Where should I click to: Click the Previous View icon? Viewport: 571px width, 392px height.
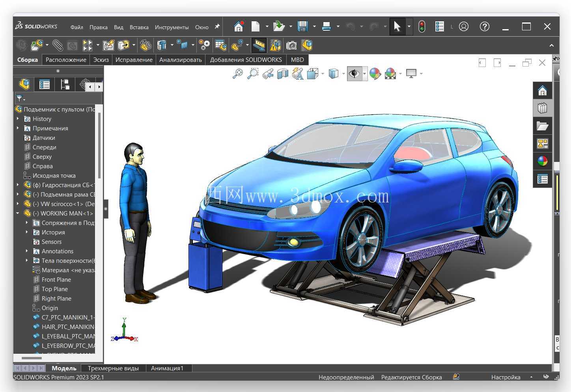coord(268,74)
